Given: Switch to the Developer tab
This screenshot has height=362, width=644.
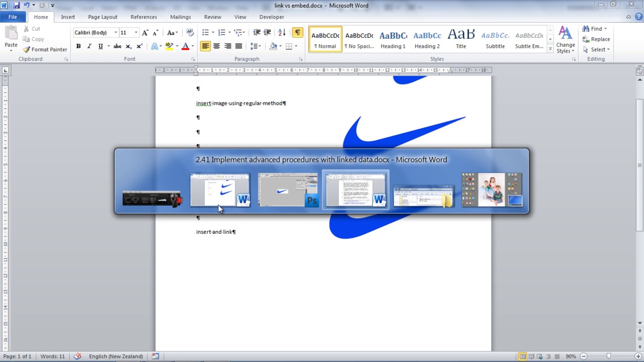Looking at the screenshot, I should (x=272, y=17).
